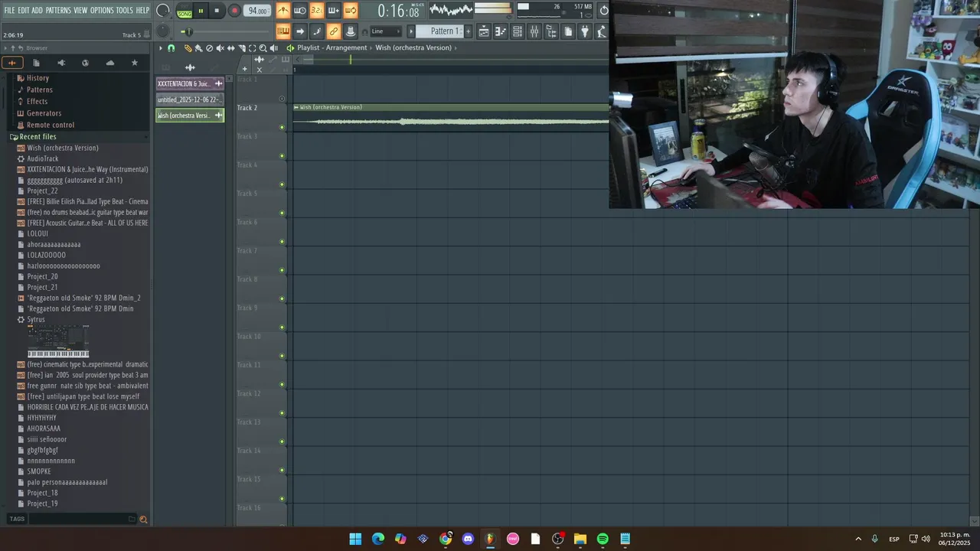
Task: Select the Playback speaker tool
Action: point(273,48)
